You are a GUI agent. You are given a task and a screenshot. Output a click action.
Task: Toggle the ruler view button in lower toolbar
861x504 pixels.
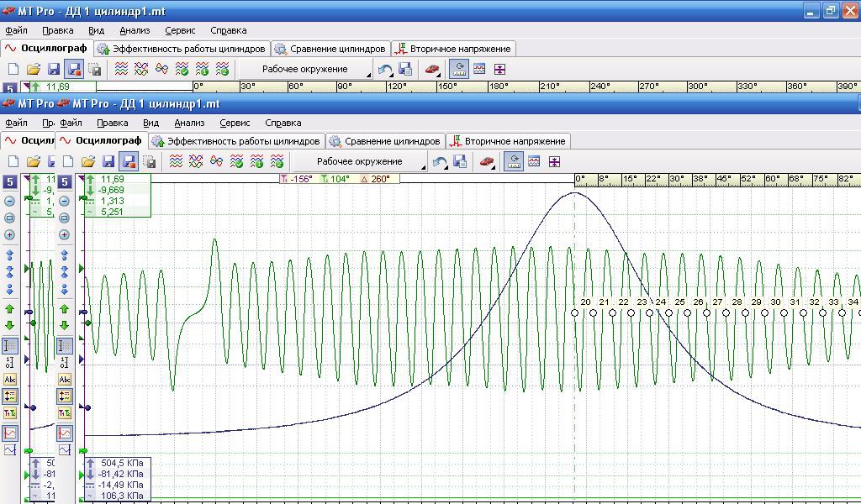coord(513,162)
